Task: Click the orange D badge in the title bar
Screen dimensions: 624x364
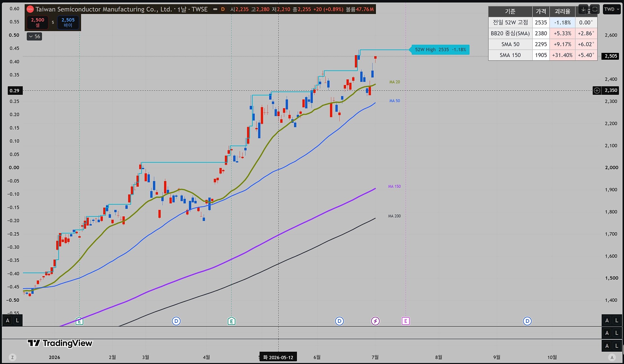Action: (x=223, y=9)
